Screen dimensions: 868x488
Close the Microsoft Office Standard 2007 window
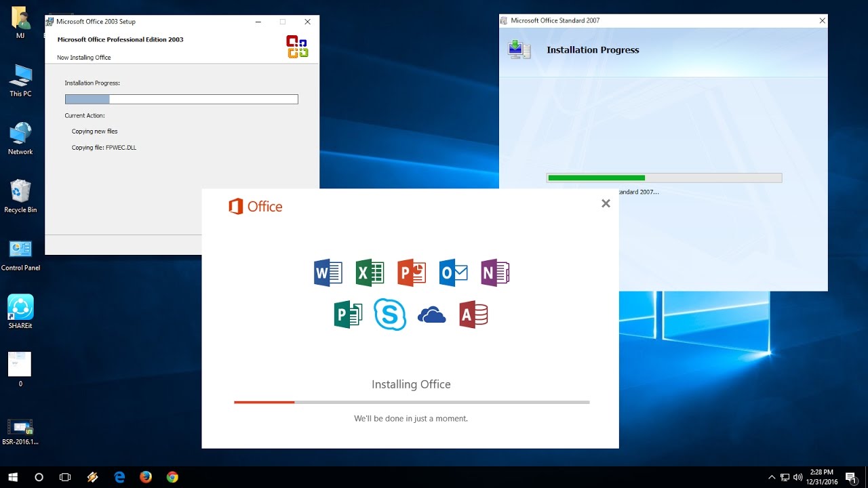pyautogui.click(x=822, y=20)
